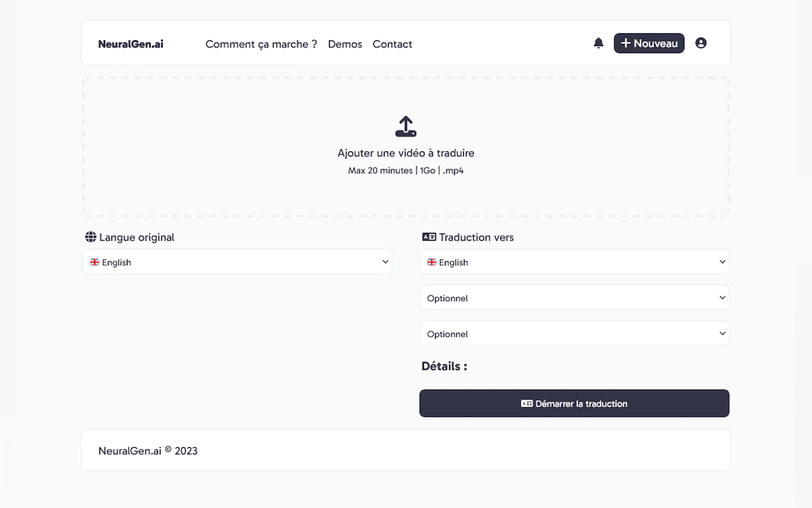Click the plus icon on Nouveau button
The image size is (812, 508).
(625, 43)
